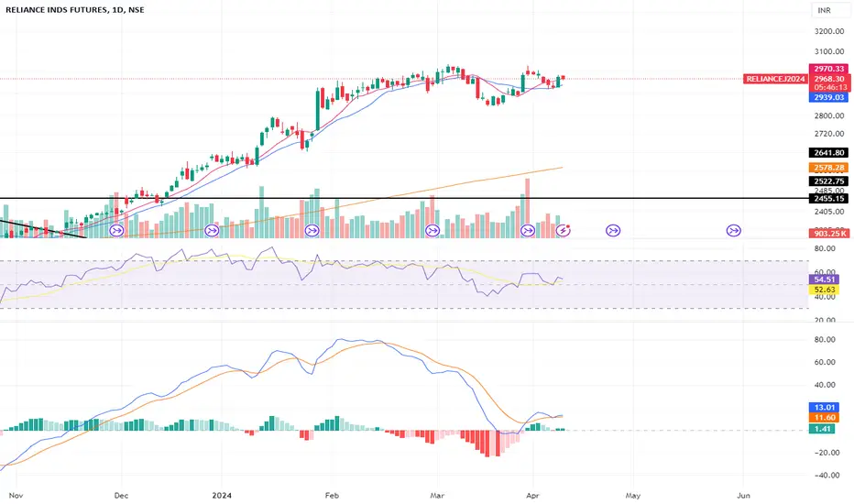Click the 40.00 label on the RSI scale
This screenshot has height=504, width=854.
click(825, 297)
